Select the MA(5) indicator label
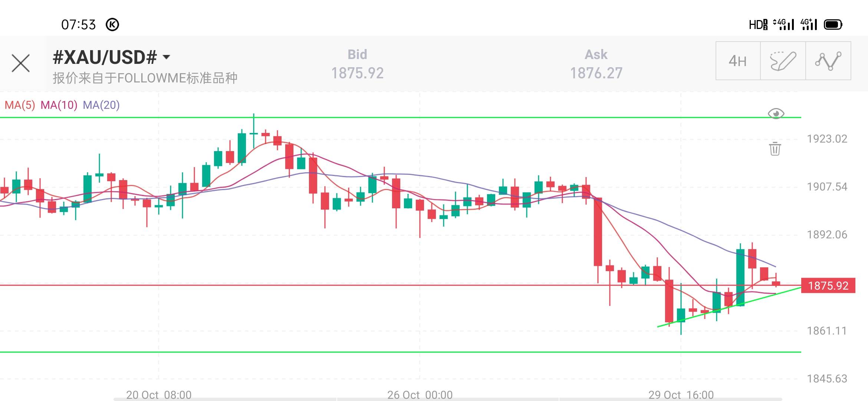868x401 pixels. (x=20, y=105)
